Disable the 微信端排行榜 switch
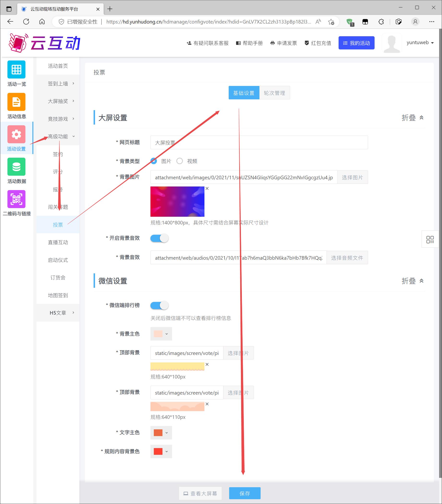Viewport: 442px width, 504px height. coord(160,306)
